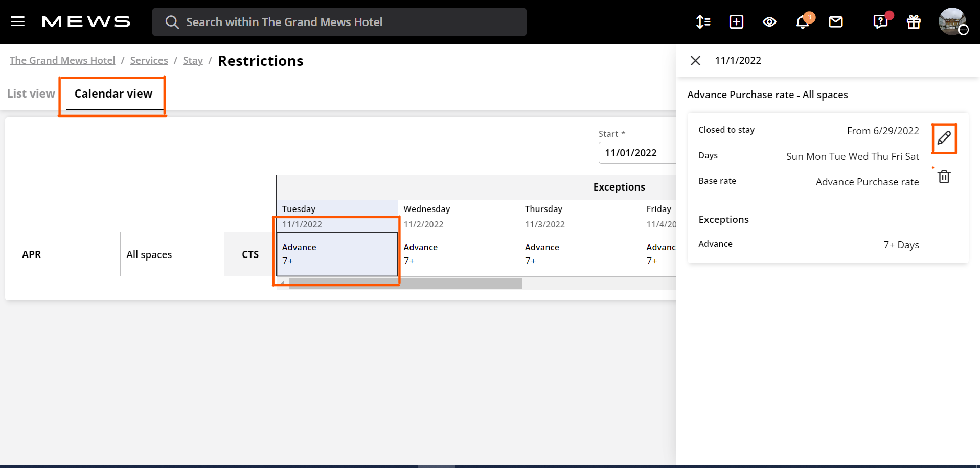Open the help question chat icon

coord(880,22)
